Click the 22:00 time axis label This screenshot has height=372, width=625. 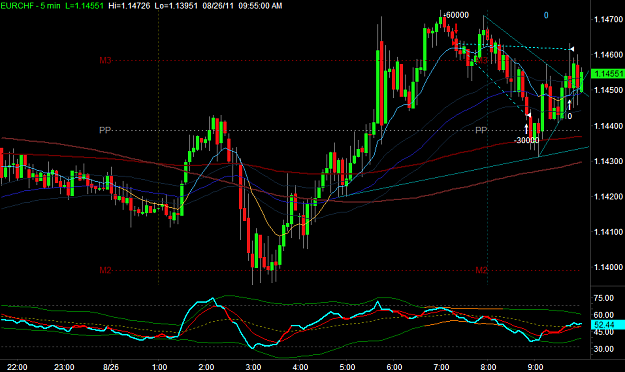[18, 367]
